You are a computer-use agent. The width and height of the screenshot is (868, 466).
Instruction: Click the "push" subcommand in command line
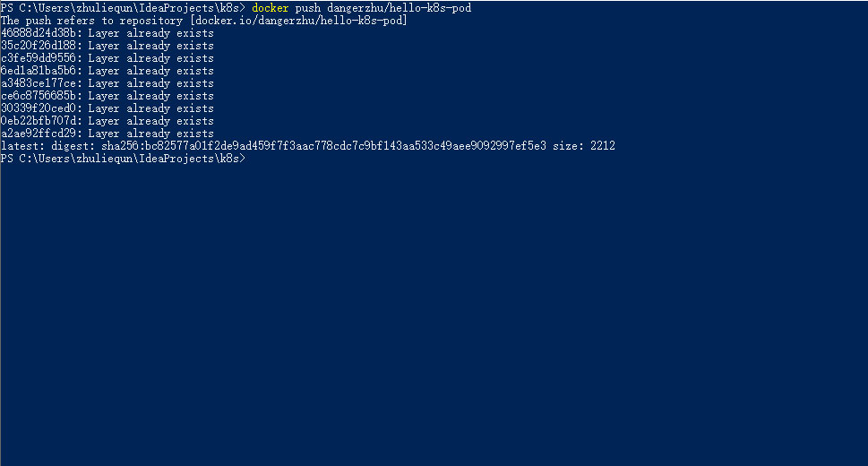(307, 8)
